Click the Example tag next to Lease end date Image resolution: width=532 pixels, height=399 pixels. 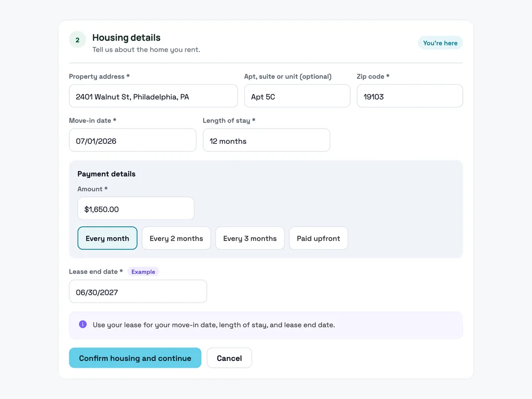pyautogui.click(x=143, y=272)
